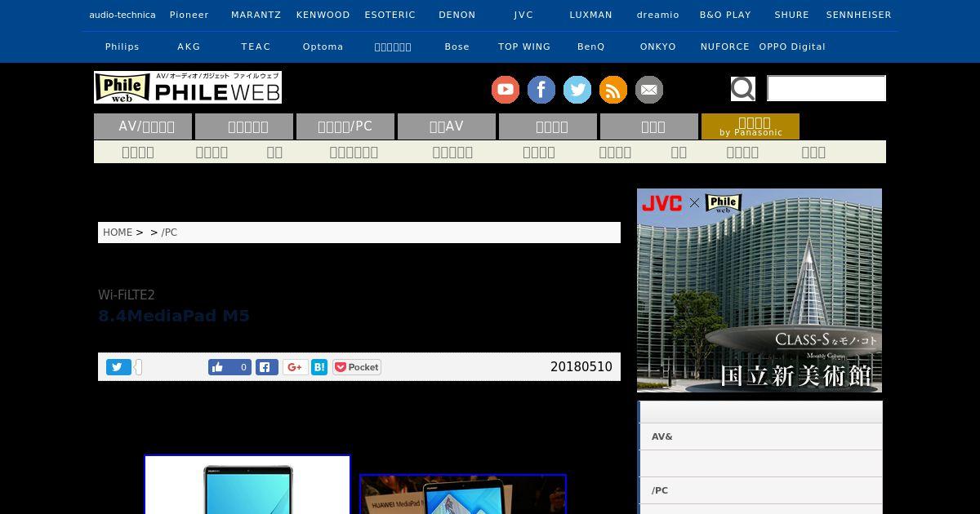Open the dreamio brand link
This screenshot has width=980, height=514.
click(658, 15)
